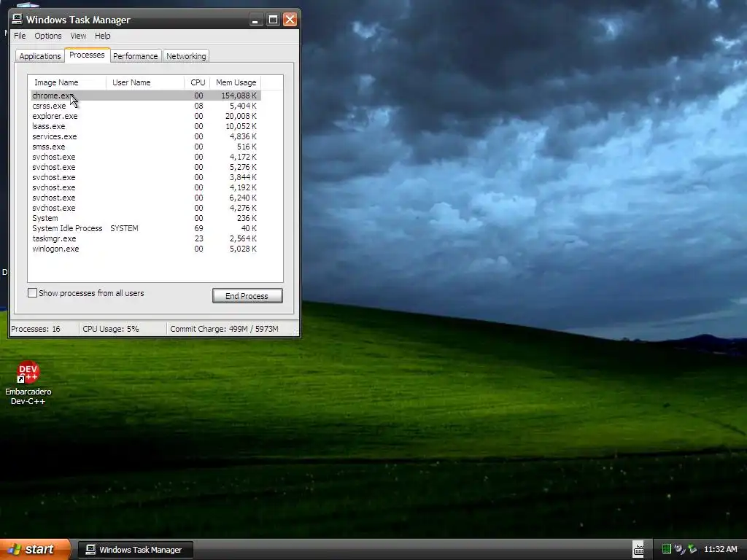Select the Processes tab

[x=87, y=55]
